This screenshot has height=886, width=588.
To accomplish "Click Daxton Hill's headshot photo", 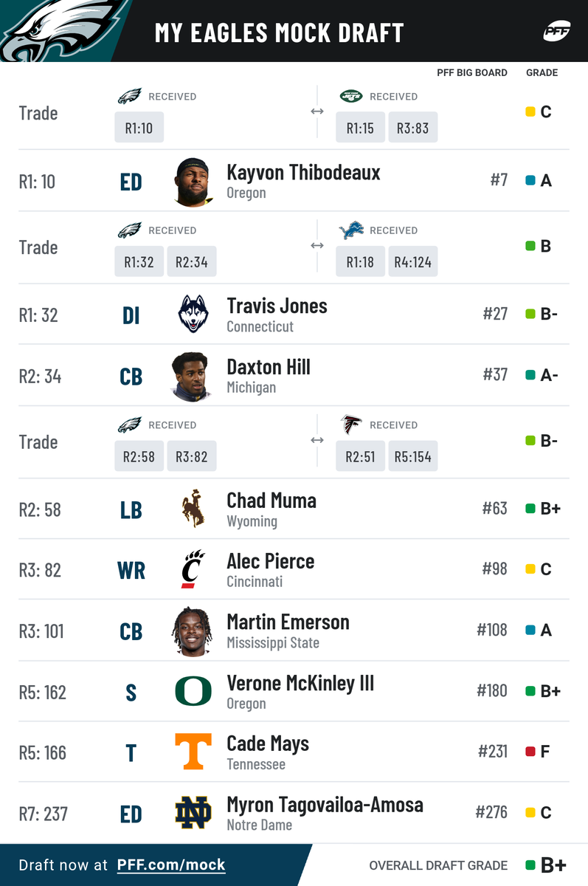I will 192,376.
